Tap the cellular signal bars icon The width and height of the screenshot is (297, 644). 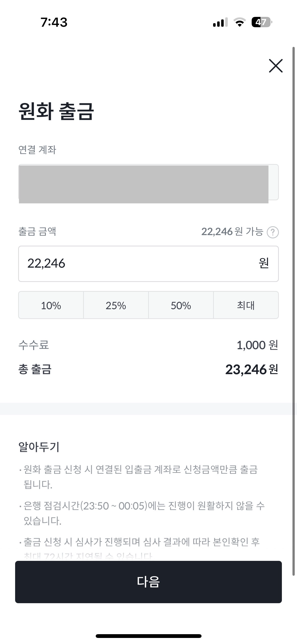tap(220, 22)
